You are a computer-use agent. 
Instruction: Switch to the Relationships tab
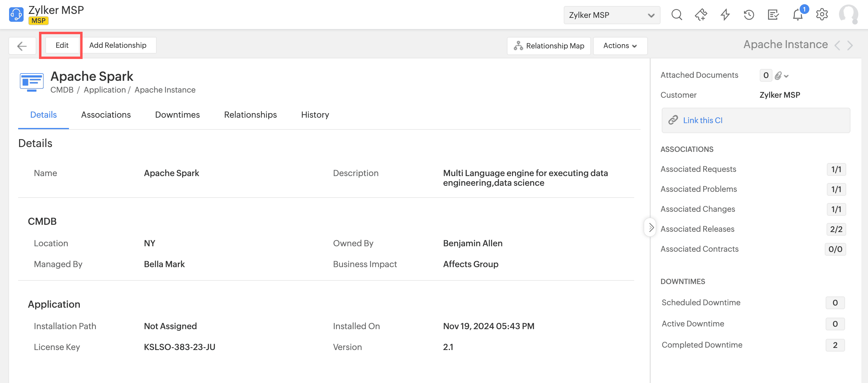250,115
